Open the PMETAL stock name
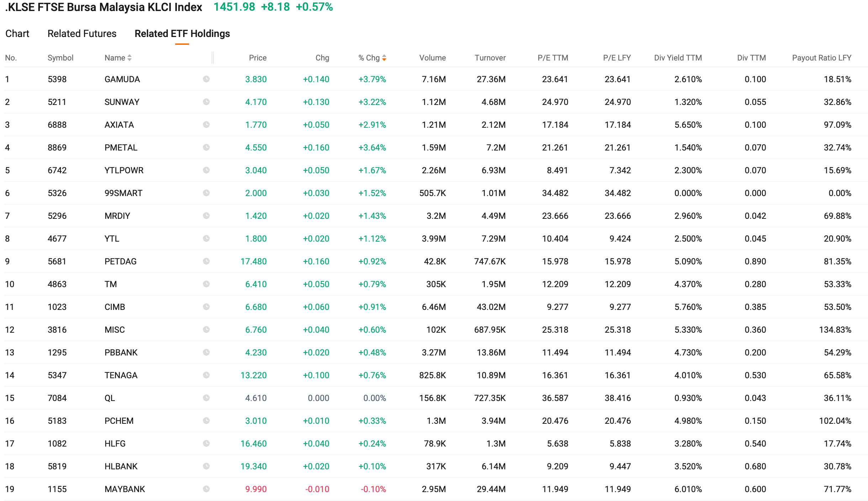This screenshot has width=868, height=501. [121, 147]
